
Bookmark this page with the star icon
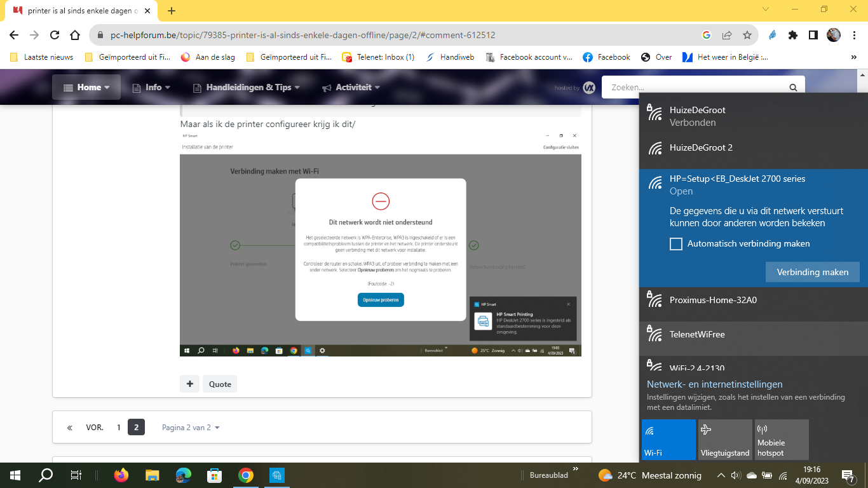tap(747, 35)
